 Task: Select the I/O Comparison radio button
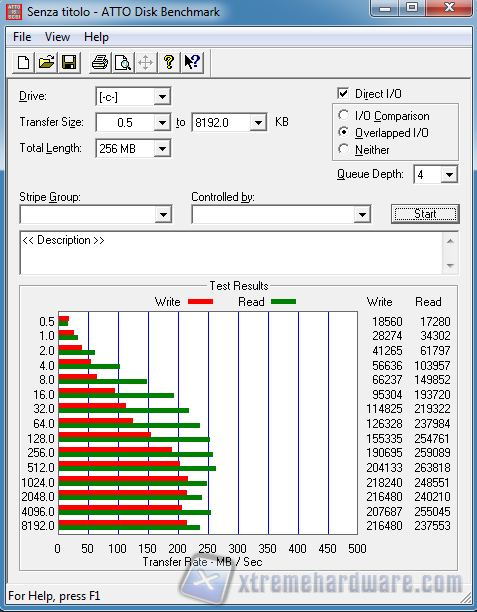point(344,116)
